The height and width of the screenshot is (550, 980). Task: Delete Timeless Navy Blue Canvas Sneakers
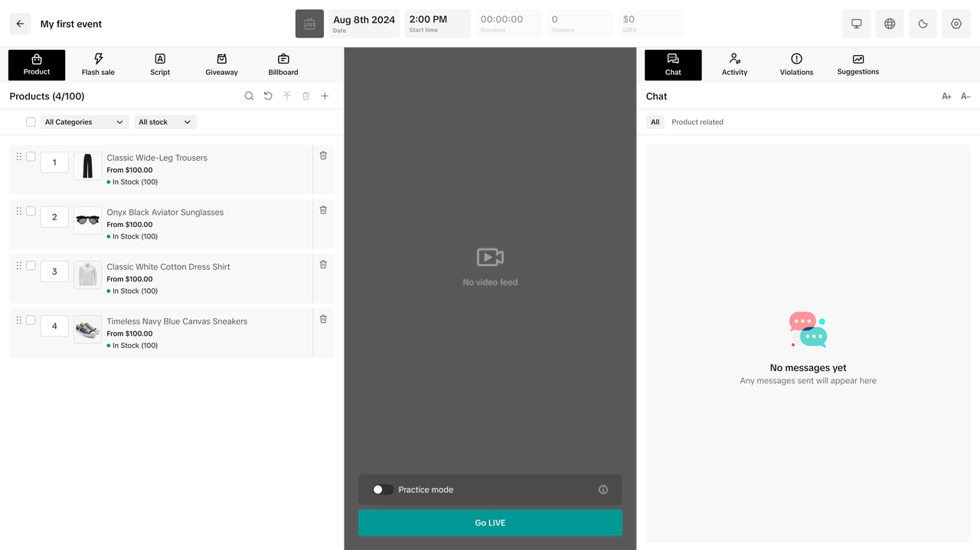[x=323, y=319]
